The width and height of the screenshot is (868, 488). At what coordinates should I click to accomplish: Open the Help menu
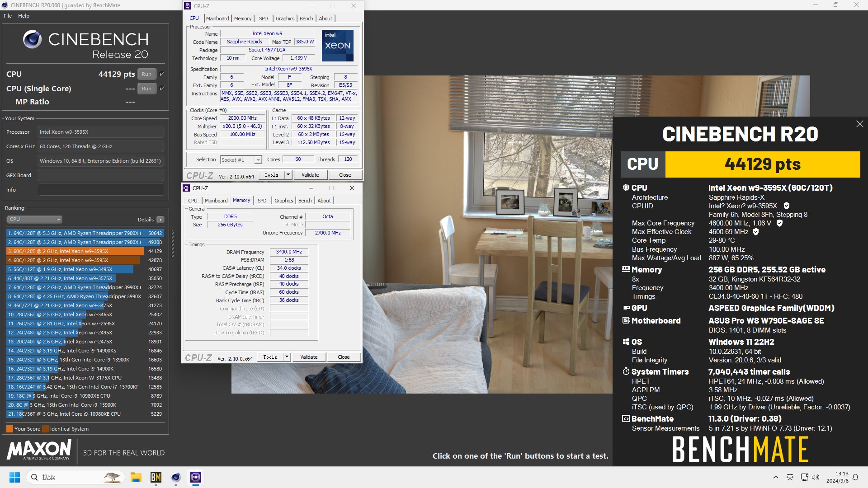click(24, 16)
